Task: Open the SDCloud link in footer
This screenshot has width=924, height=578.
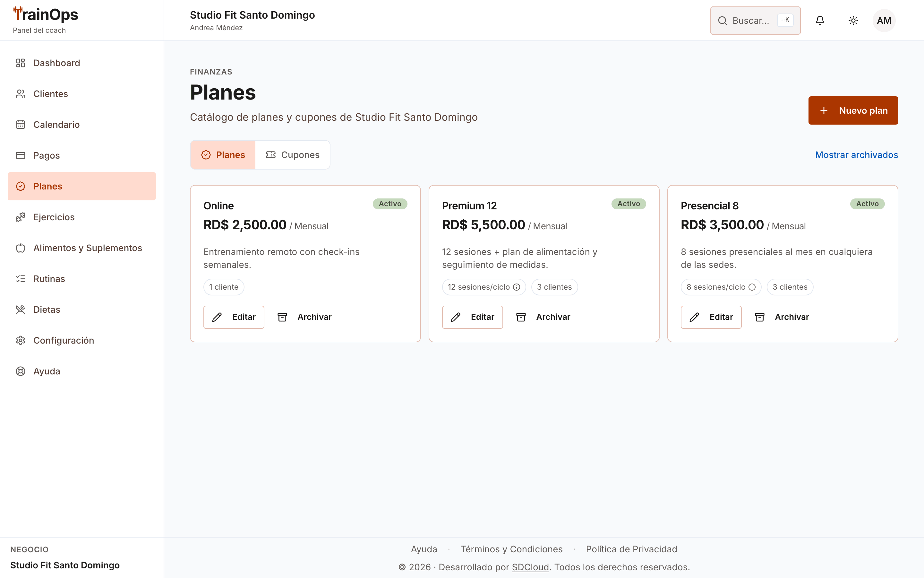Action: tap(530, 567)
